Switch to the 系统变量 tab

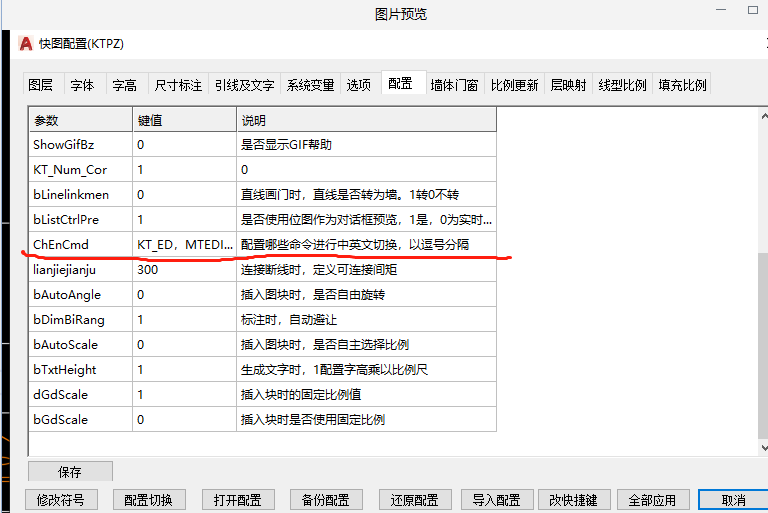pos(310,86)
